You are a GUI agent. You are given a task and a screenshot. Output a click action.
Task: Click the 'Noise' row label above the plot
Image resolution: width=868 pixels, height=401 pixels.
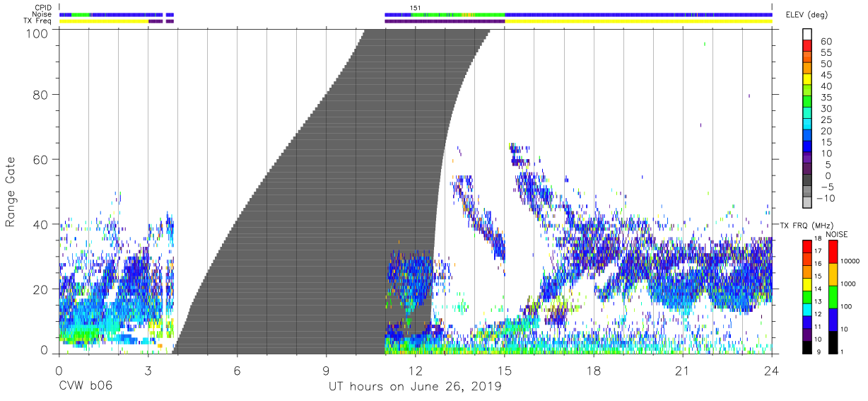click(x=42, y=14)
